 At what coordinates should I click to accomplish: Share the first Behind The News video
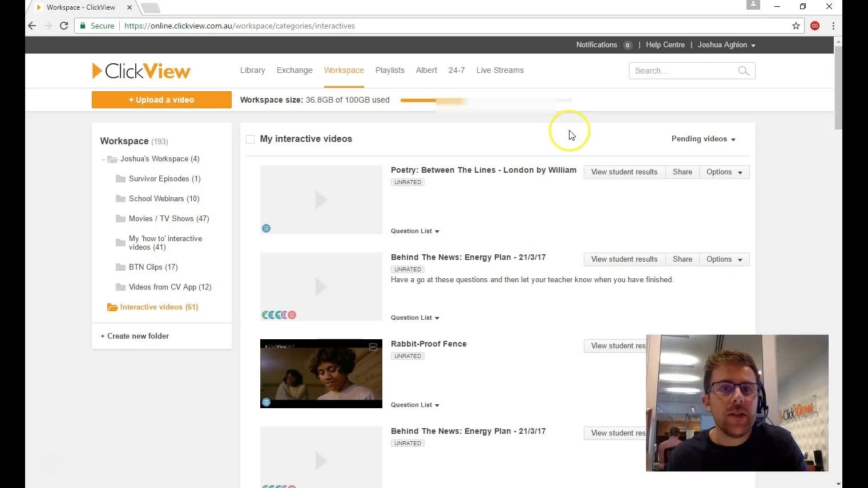[683, 259]
